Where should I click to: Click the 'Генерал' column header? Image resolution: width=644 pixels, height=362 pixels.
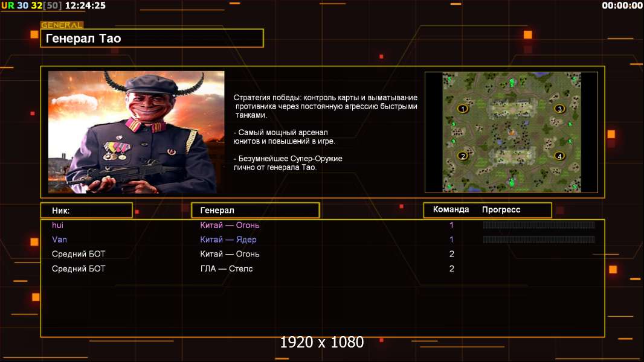[256, 211]
